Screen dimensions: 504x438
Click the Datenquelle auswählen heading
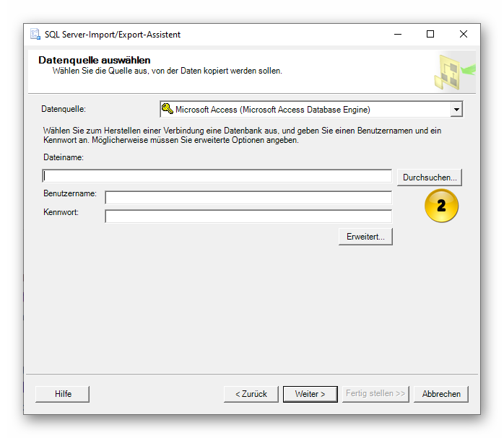click(x=94, y=61)
